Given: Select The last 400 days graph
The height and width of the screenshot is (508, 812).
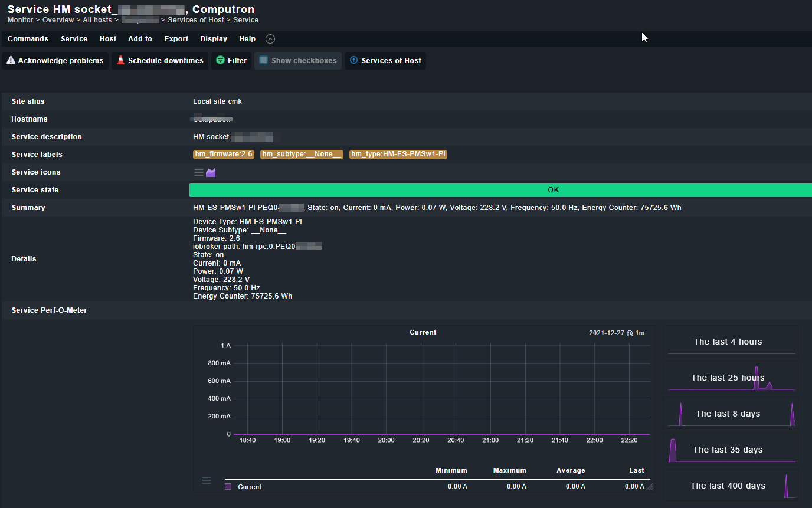Looking at the screenshot, I should [x=730, y=486].
